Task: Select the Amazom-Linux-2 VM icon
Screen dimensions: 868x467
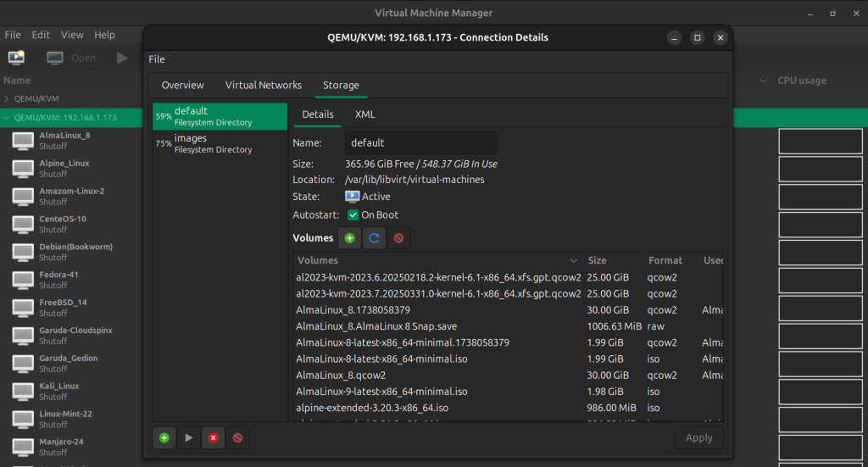Action: 23,197
